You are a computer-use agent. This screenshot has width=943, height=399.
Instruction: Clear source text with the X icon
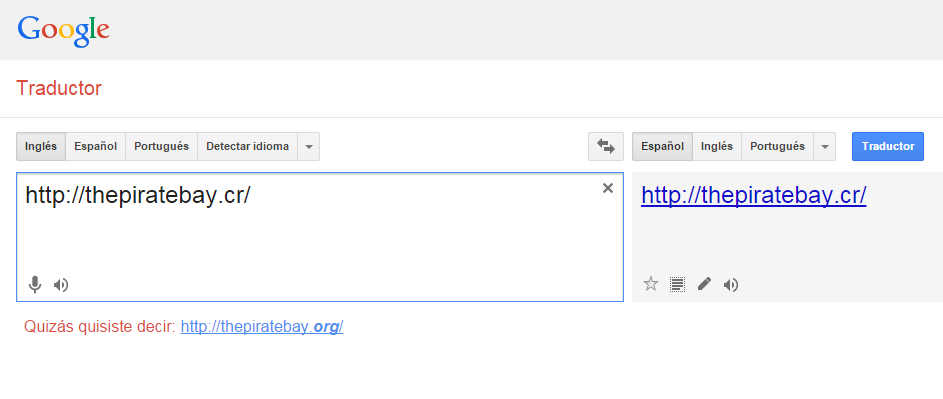pyautogui.click(x=608, y=188)
